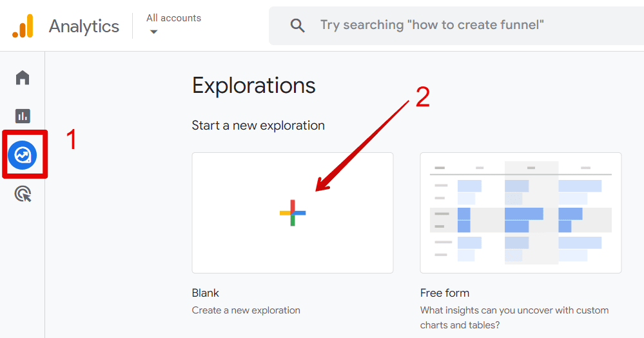Click "Create a new exploration" caption
The width and height of the screenshot is (644, 338).
(246, 310)
